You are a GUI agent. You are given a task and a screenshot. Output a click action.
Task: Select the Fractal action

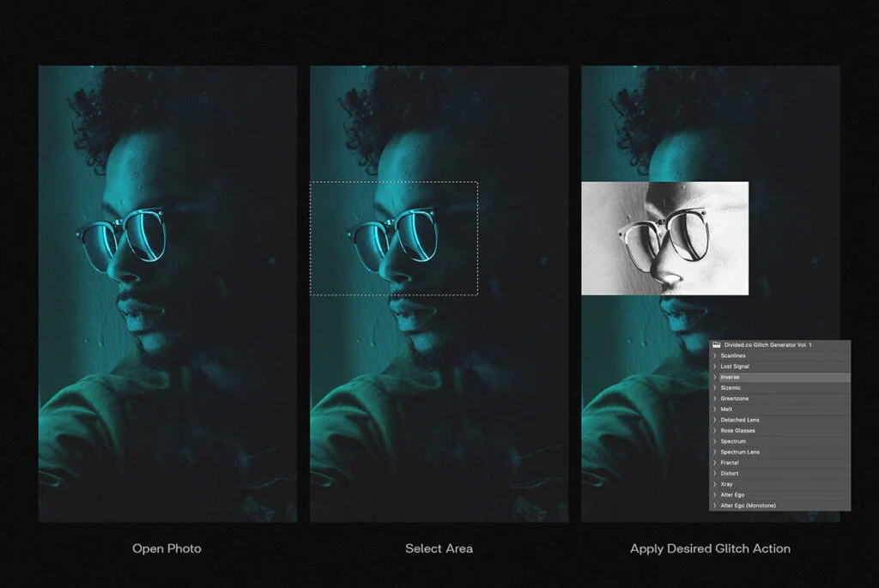click(x=730, y=463)
